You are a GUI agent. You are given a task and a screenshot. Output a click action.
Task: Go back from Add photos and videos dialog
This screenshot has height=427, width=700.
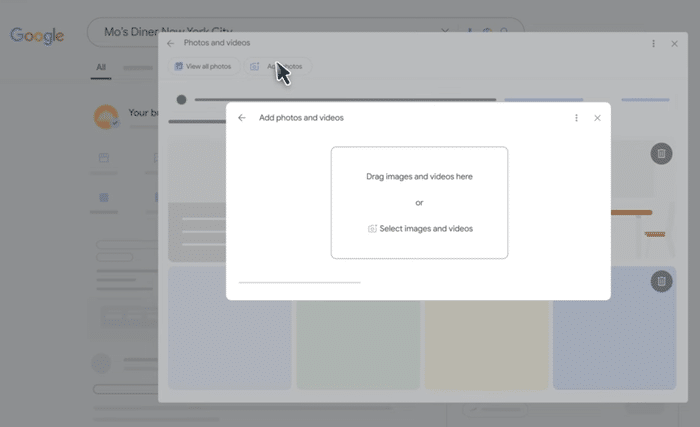pyautogui.click(x=242, y=117)
